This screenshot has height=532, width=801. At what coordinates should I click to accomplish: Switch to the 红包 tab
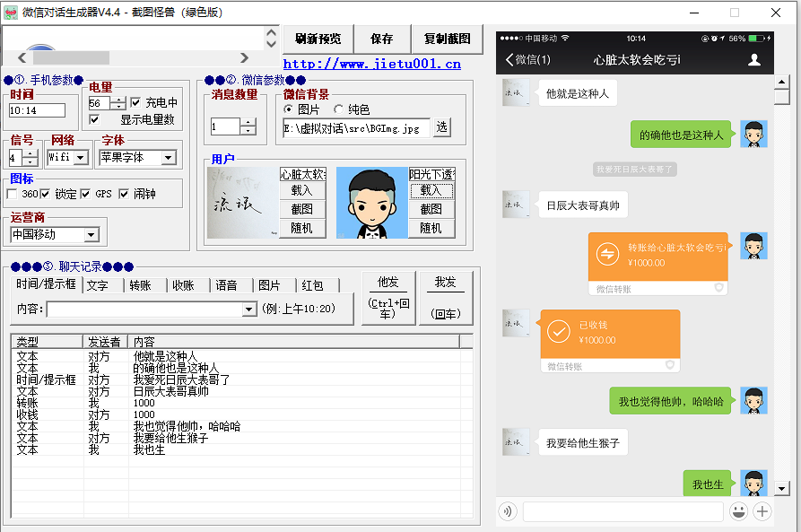tap(313, 285)
